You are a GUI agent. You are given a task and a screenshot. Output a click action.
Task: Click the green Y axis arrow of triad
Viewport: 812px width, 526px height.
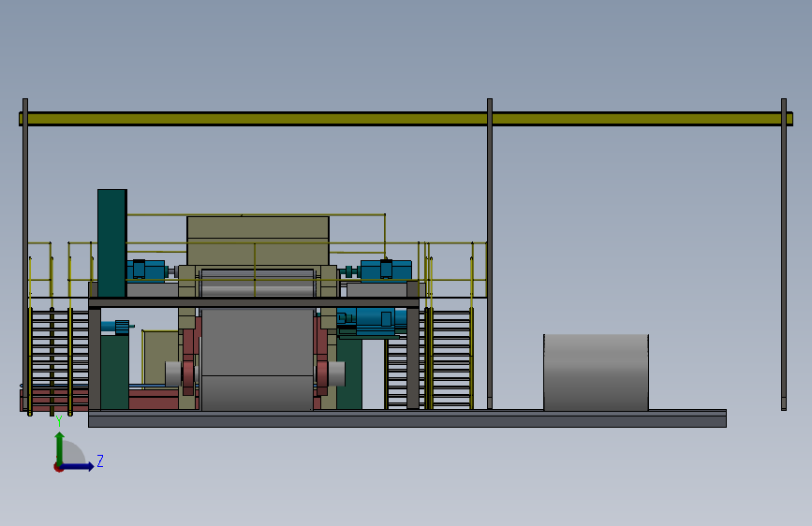(60, 447)
